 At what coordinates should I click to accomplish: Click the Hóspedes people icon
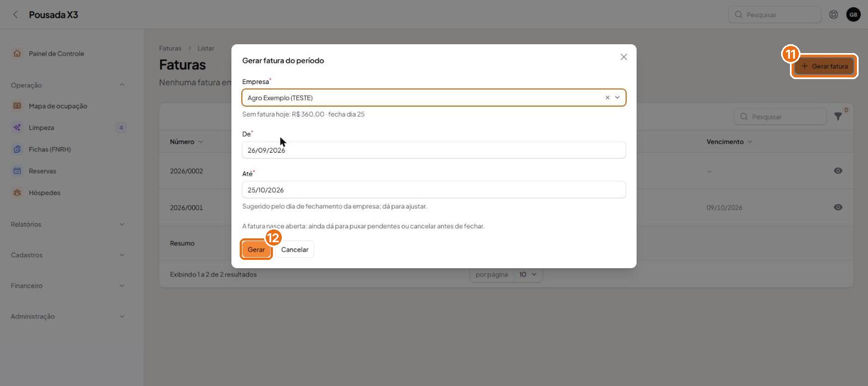point(17,192)
